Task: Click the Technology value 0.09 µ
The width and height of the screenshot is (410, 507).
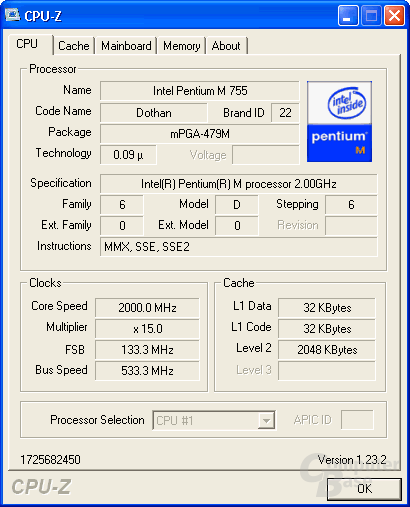Action: click(x=128, y=155)
